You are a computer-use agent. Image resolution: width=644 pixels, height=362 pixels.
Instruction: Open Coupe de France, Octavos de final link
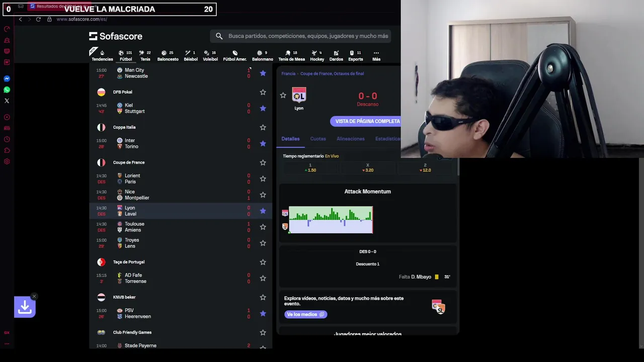[x=332, y=73]
